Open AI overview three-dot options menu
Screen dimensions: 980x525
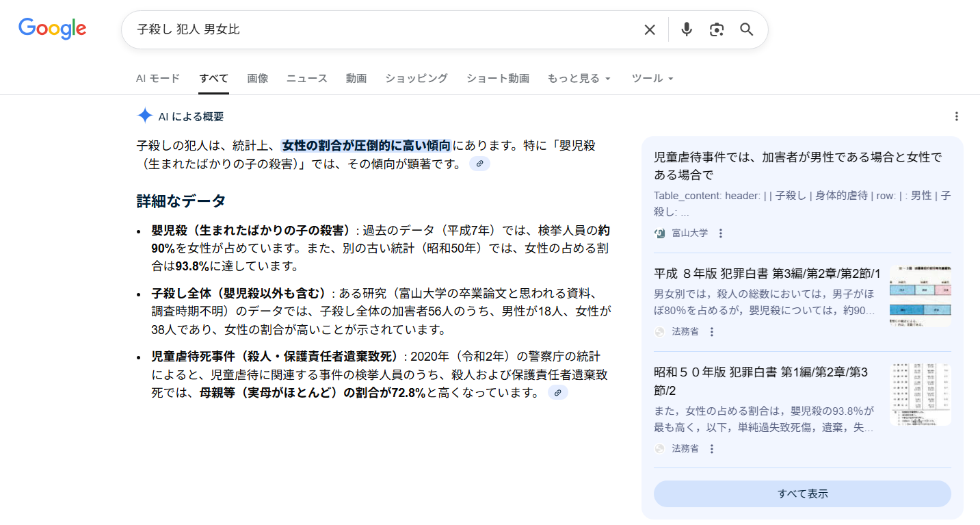point(957,116)
